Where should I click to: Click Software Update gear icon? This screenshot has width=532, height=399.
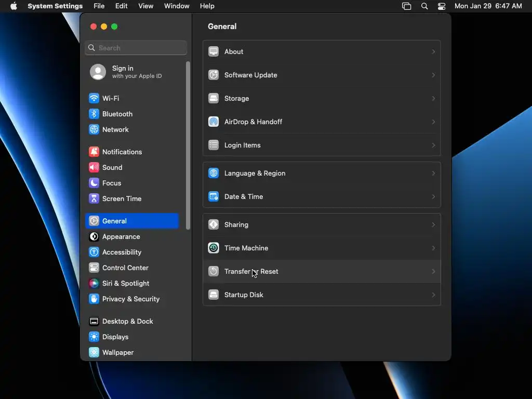pyautogui.click(x=214, y=75)
